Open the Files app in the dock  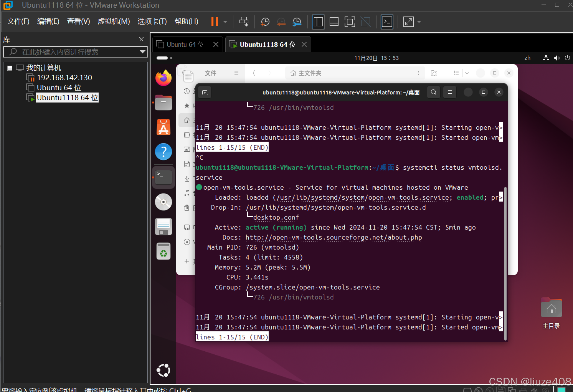pos(163,103)
